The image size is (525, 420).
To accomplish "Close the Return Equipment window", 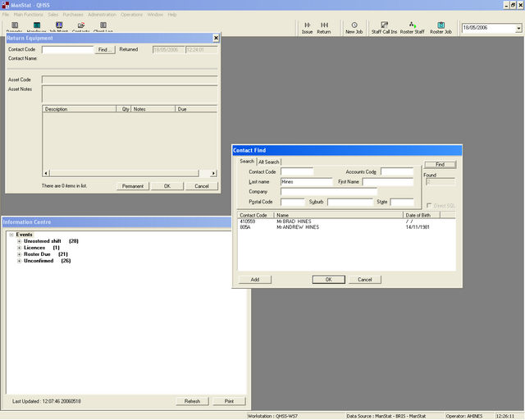I will coord(216,38).
